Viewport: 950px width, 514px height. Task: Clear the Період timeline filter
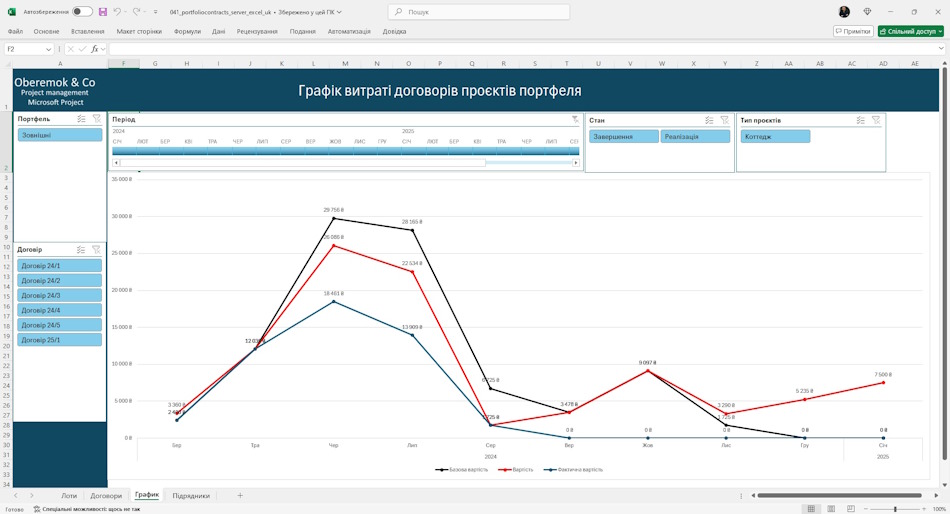click(x=575, y=119)
